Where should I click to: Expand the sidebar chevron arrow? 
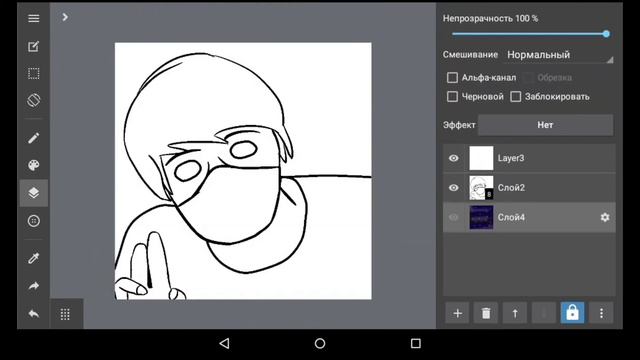[65, 17]
